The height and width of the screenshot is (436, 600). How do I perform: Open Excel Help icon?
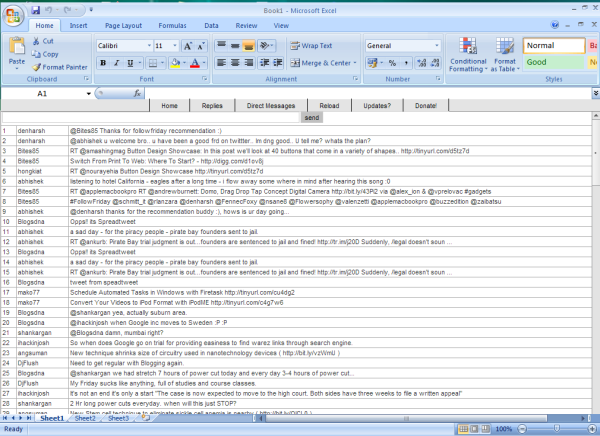coord(554,24)
